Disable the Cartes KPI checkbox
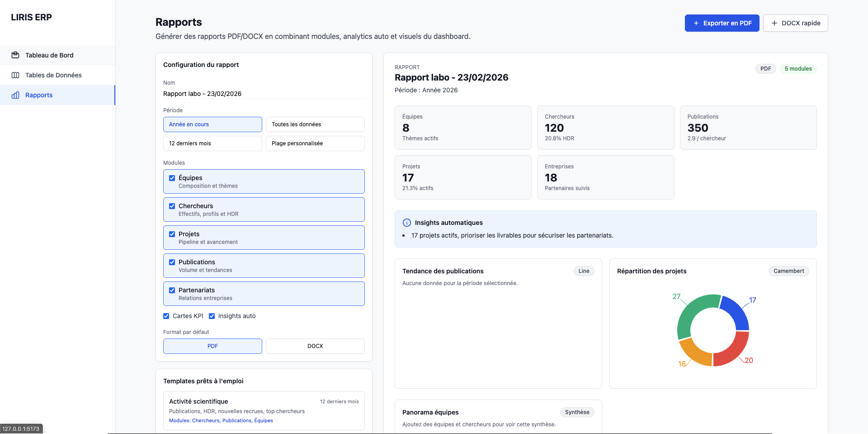Viewport: 868px width, 434px height. [166, 316]
